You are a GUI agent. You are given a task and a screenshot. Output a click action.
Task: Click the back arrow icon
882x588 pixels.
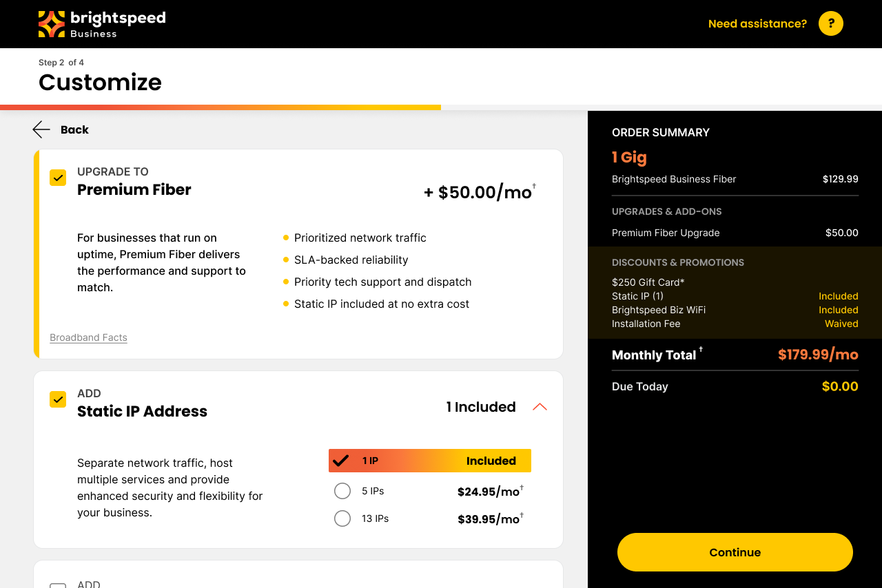tap(41, 129)
